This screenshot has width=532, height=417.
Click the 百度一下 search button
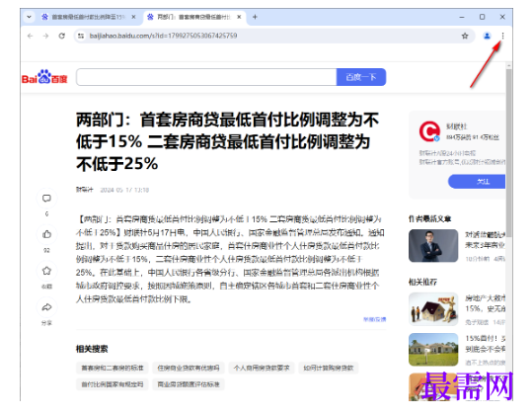click(361, 77)
